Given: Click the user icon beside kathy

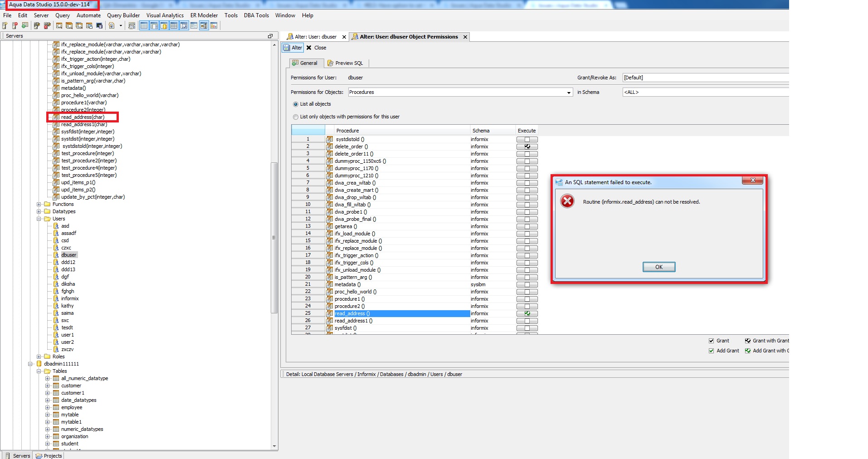Looking at the screenshot, I should (56, 306).
